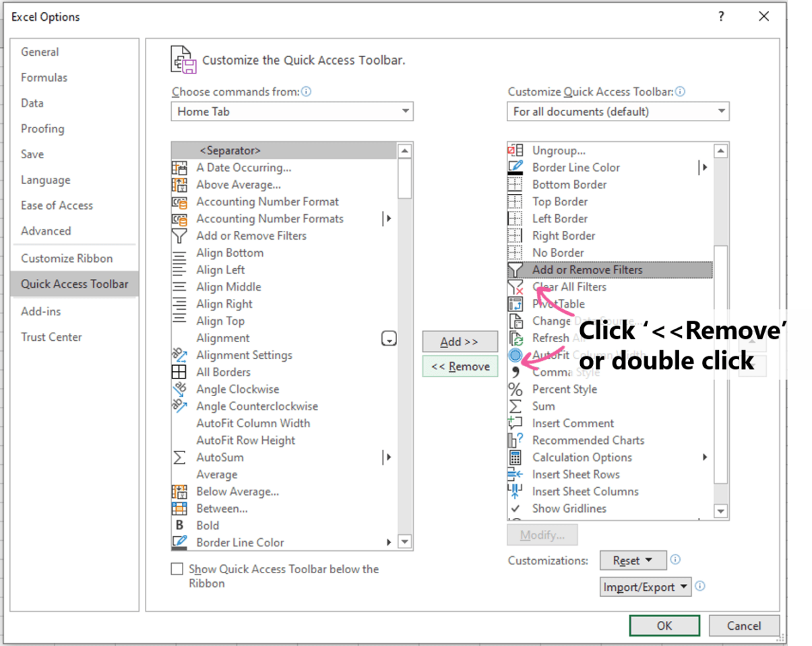The width and height of the screenshot is (812, 646).
Task: Click the All Borders icon
Action: click(x=179, y=372)
